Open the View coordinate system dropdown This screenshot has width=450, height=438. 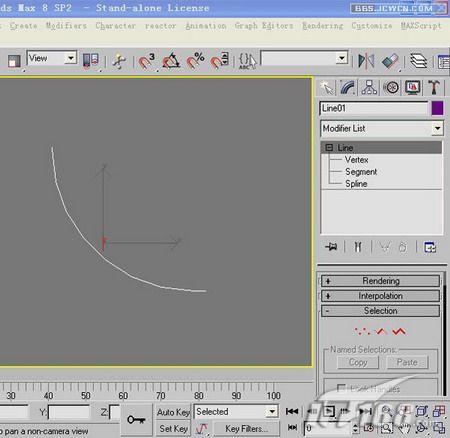52,58
